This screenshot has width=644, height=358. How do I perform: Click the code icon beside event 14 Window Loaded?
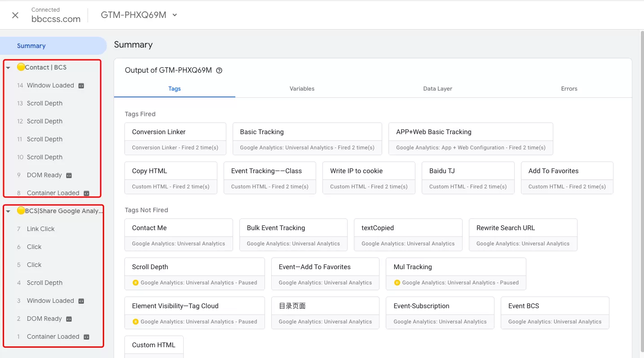[x=81, y=86]
